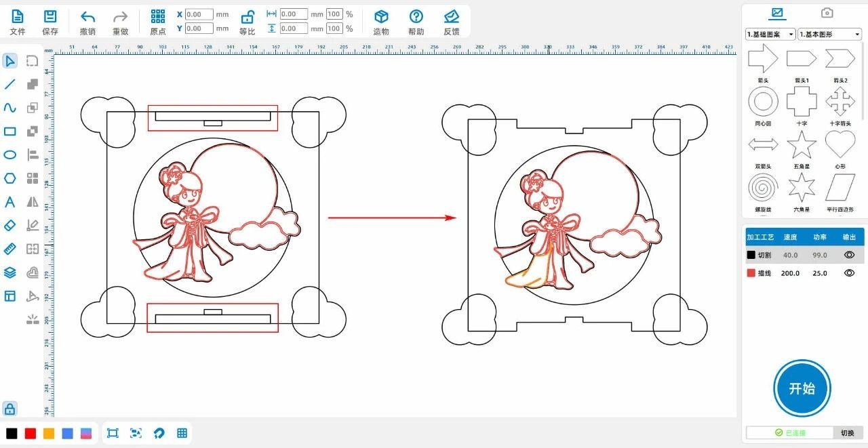Click the undo arrow icon
Viewport: 868px width, 448px height.
pos(87,18)
